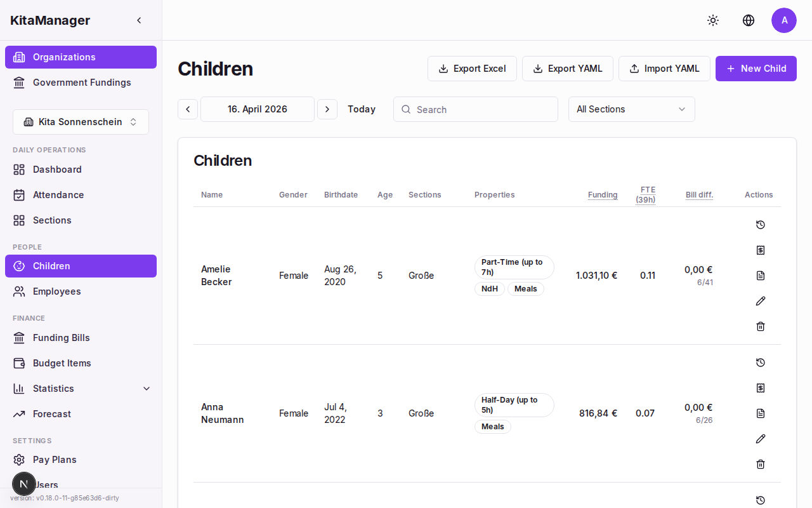
Task: Click the Attendance calendar icon in the sidebar
Action: click(x=20, y=195)
